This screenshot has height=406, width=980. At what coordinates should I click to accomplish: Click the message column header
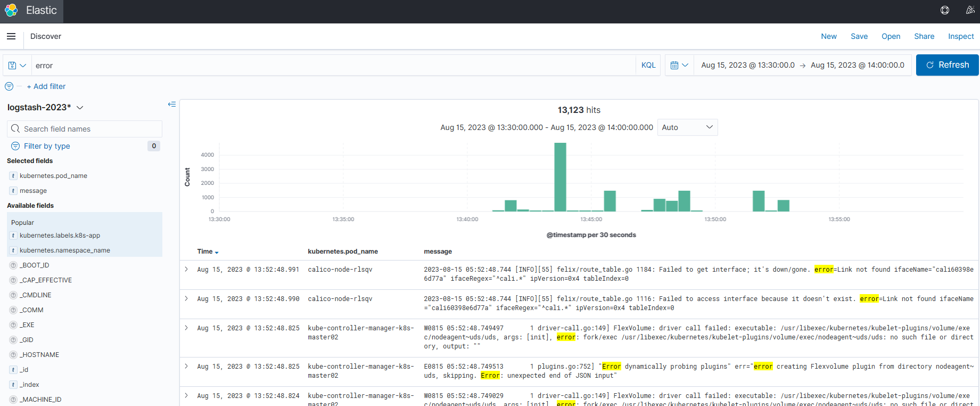(x=438, y=251)
